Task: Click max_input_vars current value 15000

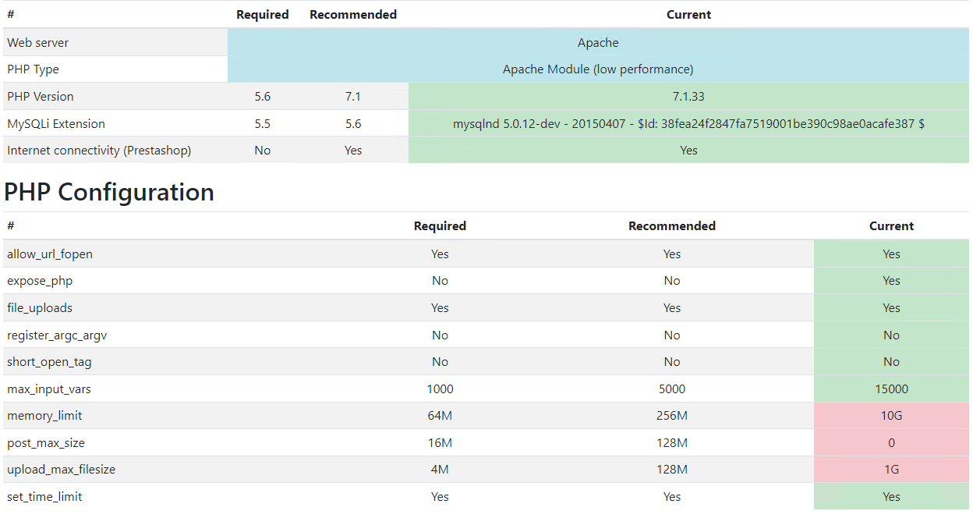Action: (891, 388)
